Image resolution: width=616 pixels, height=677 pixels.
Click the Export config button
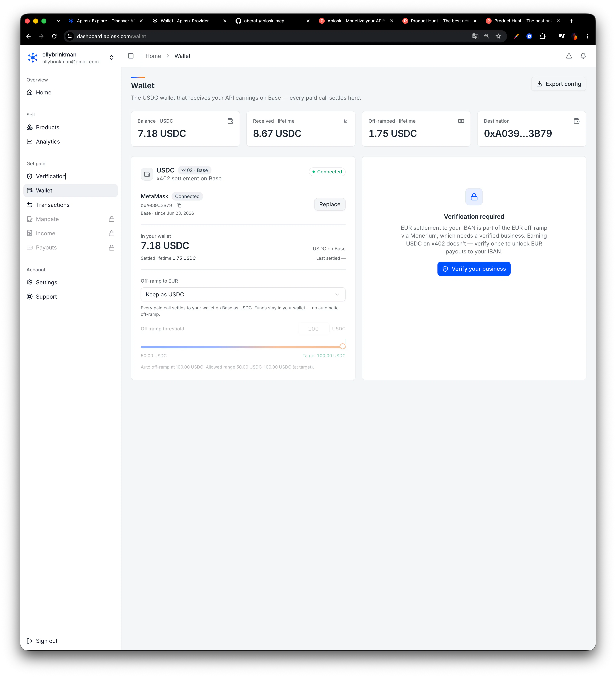point(558,84)
